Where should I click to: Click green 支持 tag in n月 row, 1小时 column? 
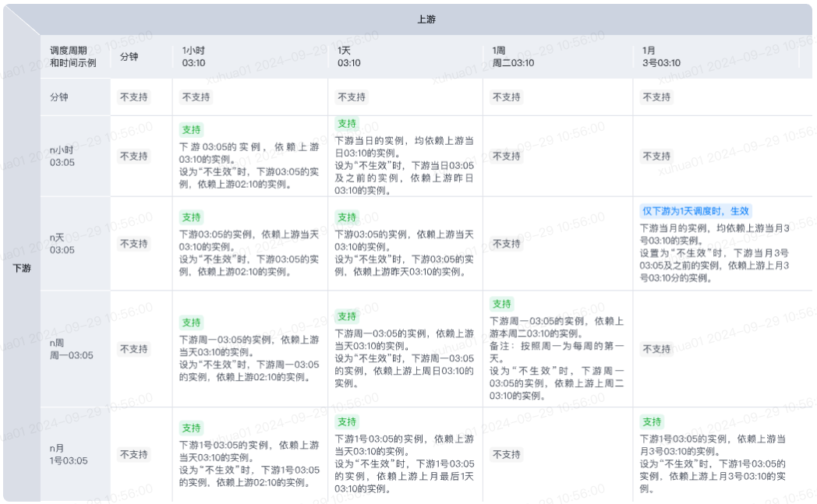pos(191,428)
